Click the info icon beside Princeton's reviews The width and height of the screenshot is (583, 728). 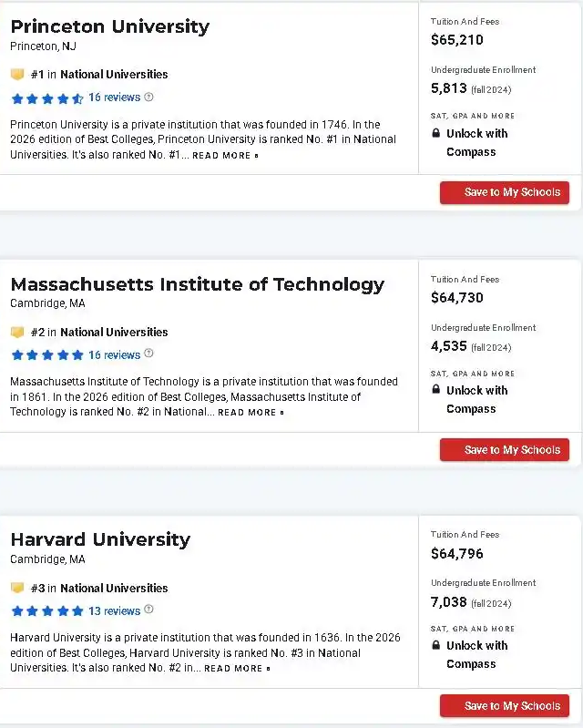149,97
